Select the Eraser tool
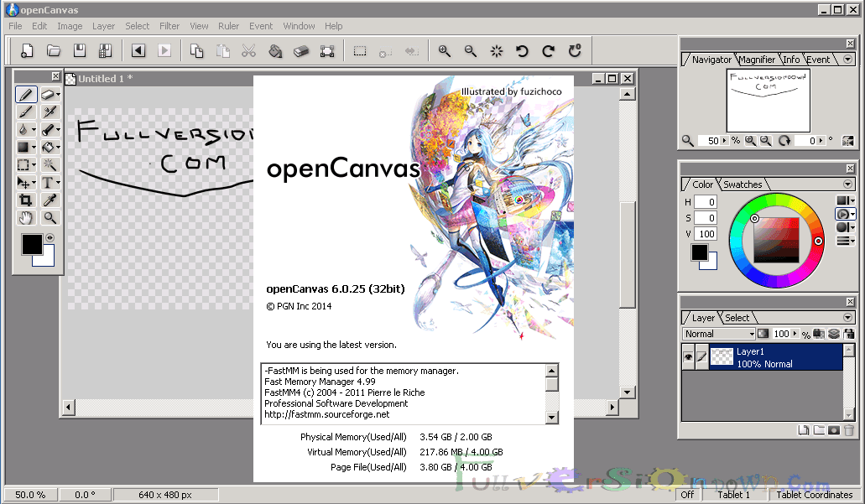 tap(47, 94)
